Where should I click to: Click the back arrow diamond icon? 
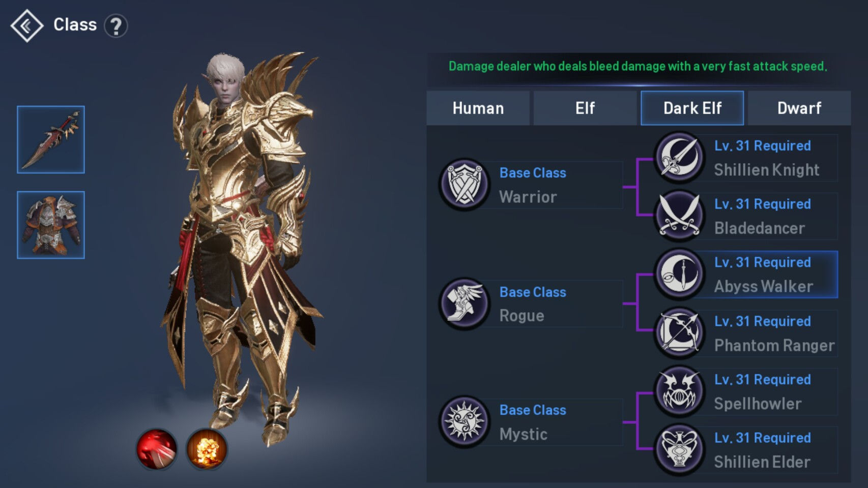click(x=27, y=25)
